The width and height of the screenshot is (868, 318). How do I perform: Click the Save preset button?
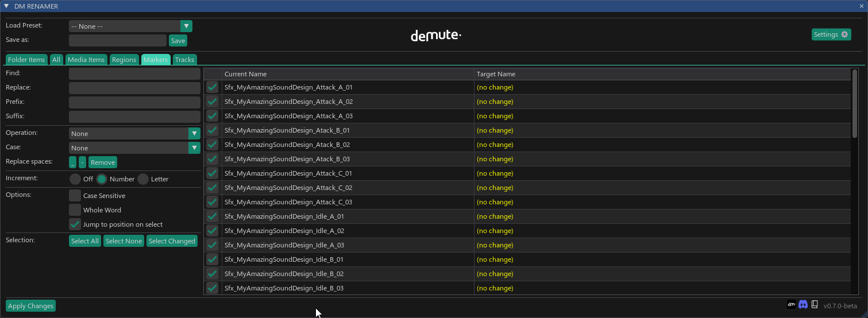pyautogui.click(x=178, y=41)
